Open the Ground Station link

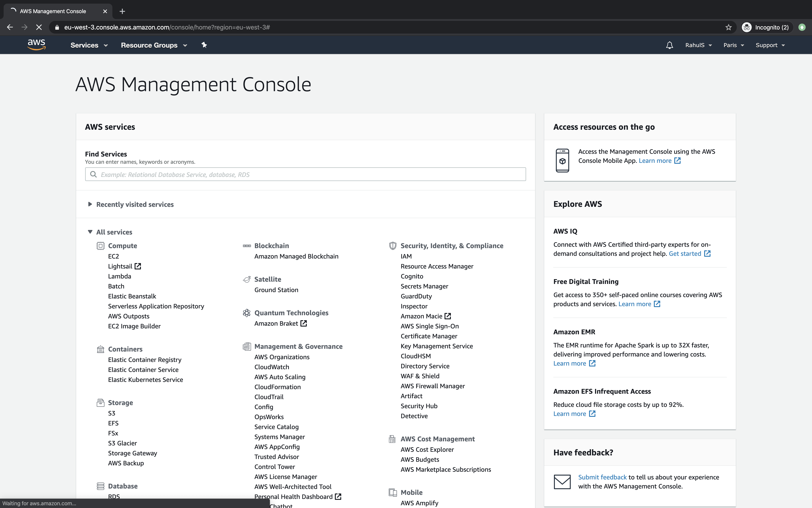pyautogui.click(x=276, y=290)
